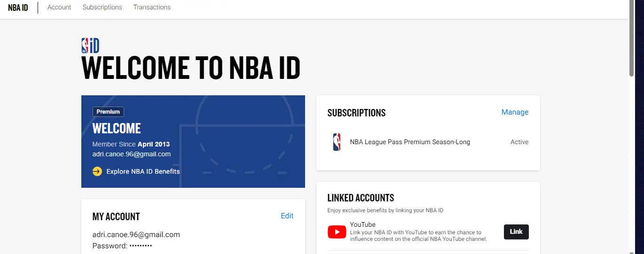
Task: Click the 'WELCOME TO NBA ID' heading
Action: point(191,69)
